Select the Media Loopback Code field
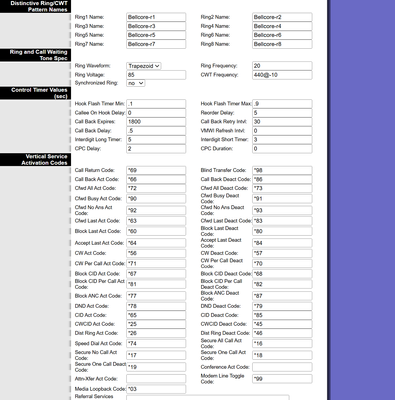The image size is (395, 400). (156, 389)
